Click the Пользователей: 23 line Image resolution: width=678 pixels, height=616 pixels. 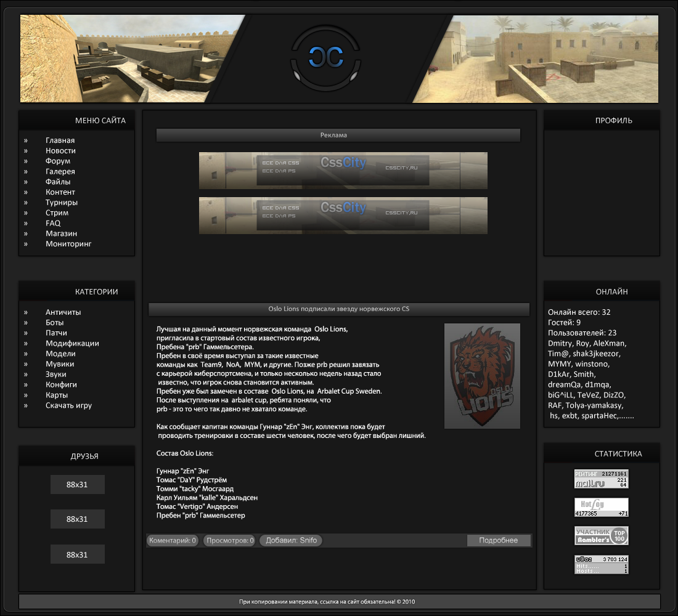[582, 333]
